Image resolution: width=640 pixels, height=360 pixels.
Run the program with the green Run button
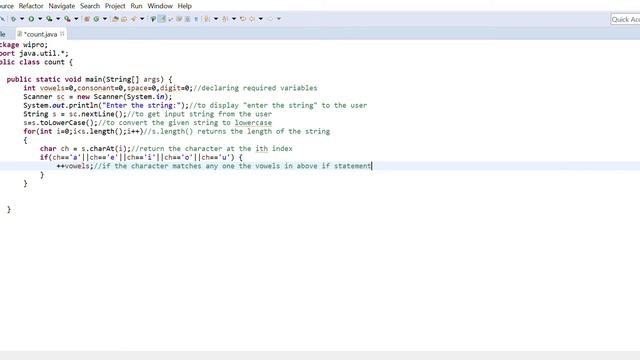pyautogui.click(x=31, y=19)
